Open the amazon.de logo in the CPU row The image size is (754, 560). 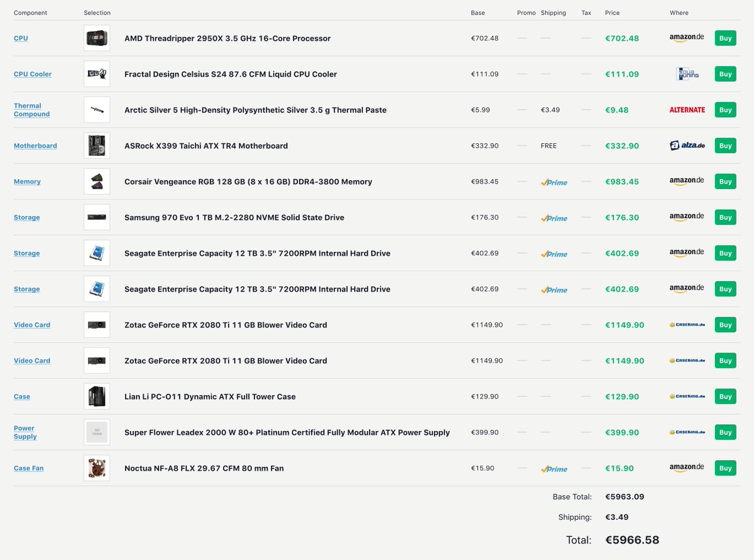687,38
